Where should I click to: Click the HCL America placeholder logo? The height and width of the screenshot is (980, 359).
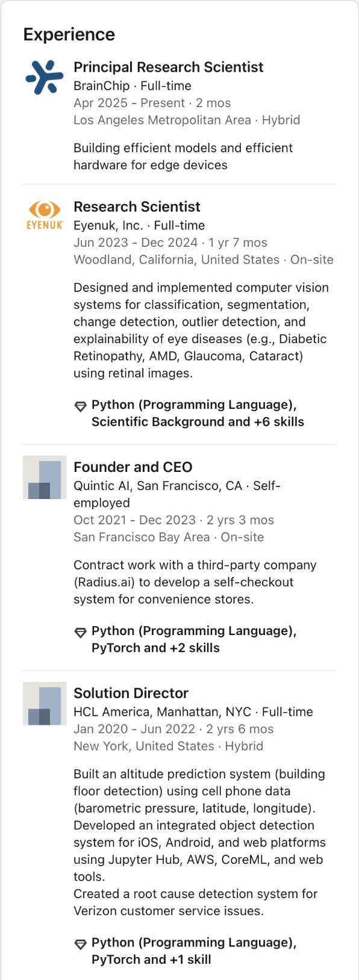45,704
